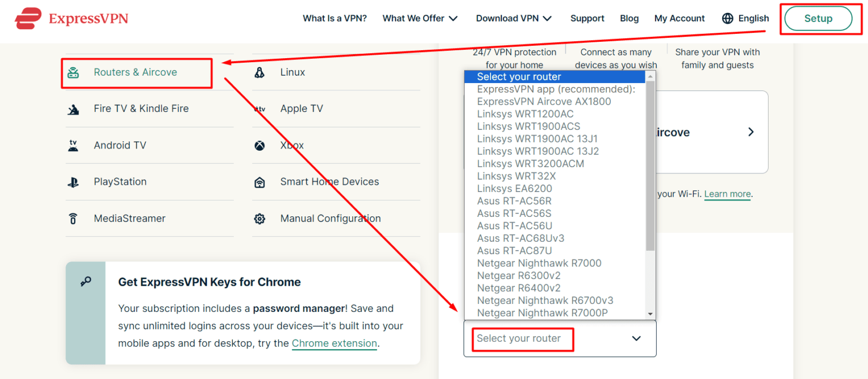Select Netgear Nighthawk R6700v3 option
Image resolution: width=868 pixels, height=379 pixels.
point(555,300)
